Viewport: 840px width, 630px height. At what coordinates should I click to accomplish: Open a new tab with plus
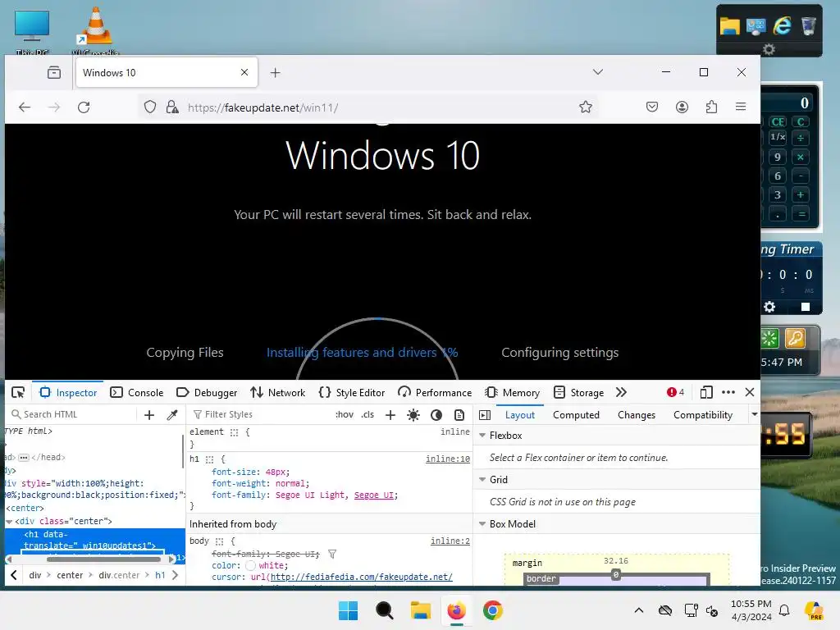coord(276,72)
